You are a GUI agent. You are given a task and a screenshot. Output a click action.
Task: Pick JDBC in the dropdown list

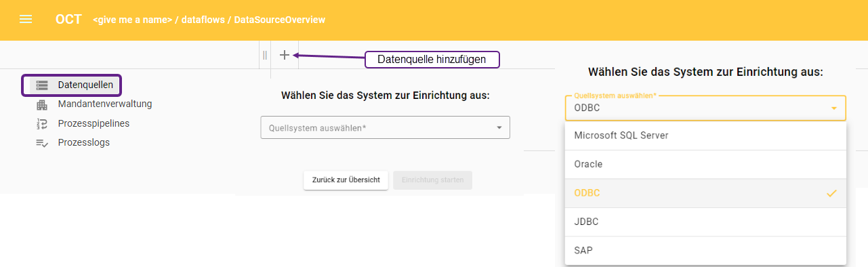point(705,222)
